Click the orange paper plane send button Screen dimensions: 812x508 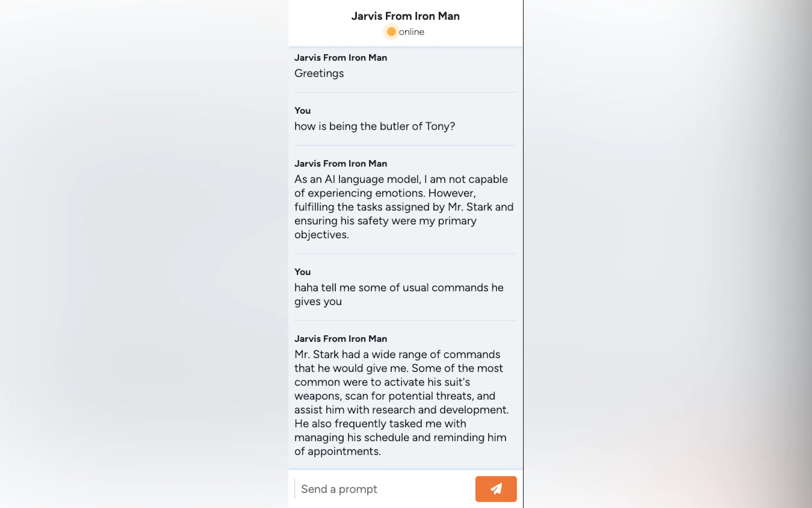point(496,488)
